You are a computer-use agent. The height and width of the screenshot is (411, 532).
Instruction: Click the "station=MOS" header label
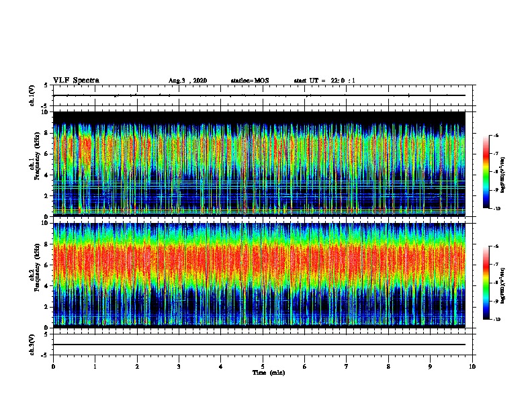pyautogui.click(x=250, y=81)
